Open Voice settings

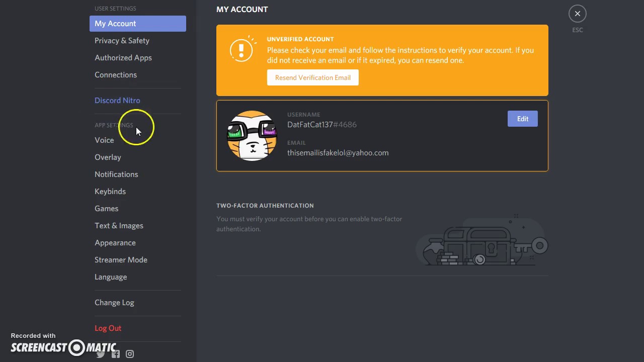pos(138,140)
